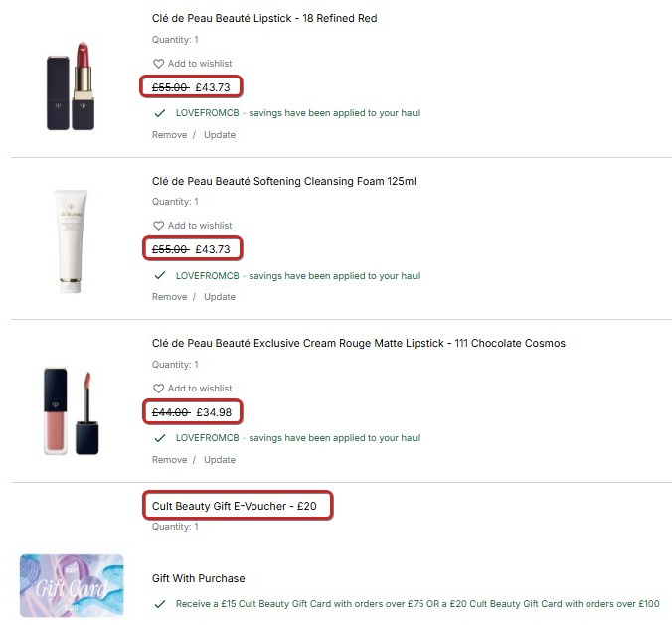Image resolution: width=672 pixels, height=625 pixels.
Task: Open the Cult Beauty Gift E-Voucher £20 title
Action: point(234,506)
